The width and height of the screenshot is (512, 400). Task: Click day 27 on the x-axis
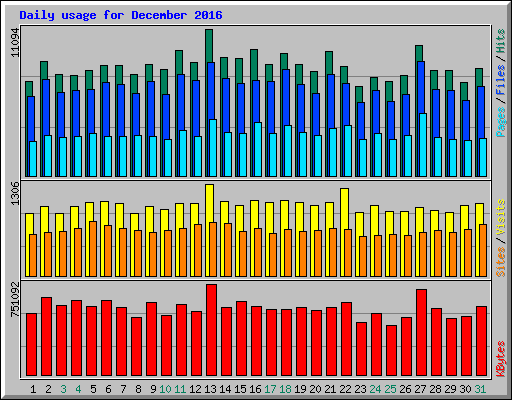420,389
